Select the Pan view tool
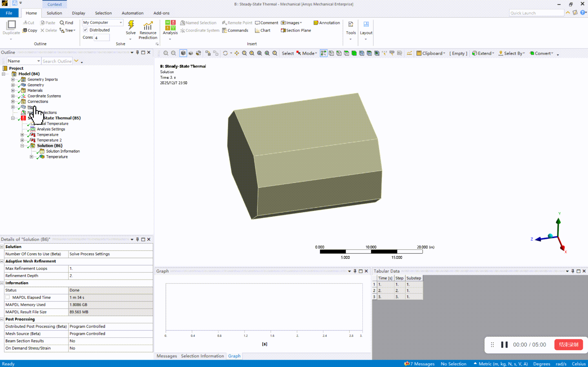588x367 pixels. point(237,53)
